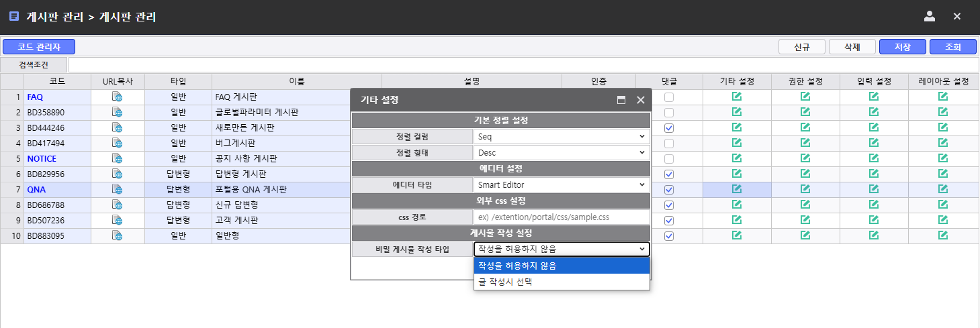Close the 게시판 관리 window
This screenshot has width=980, height=328.
957,16
